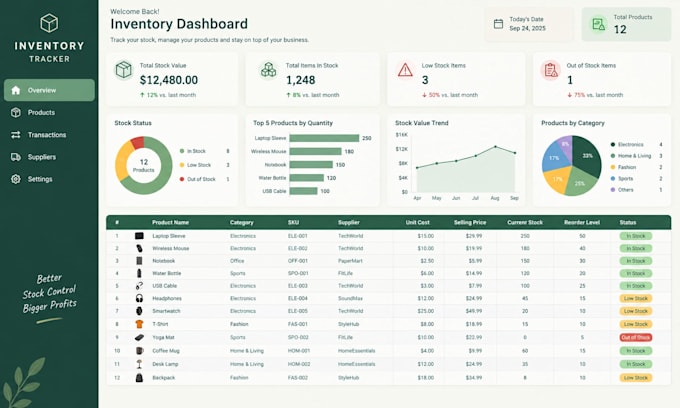Click the Smartwatch product icon

139,311
